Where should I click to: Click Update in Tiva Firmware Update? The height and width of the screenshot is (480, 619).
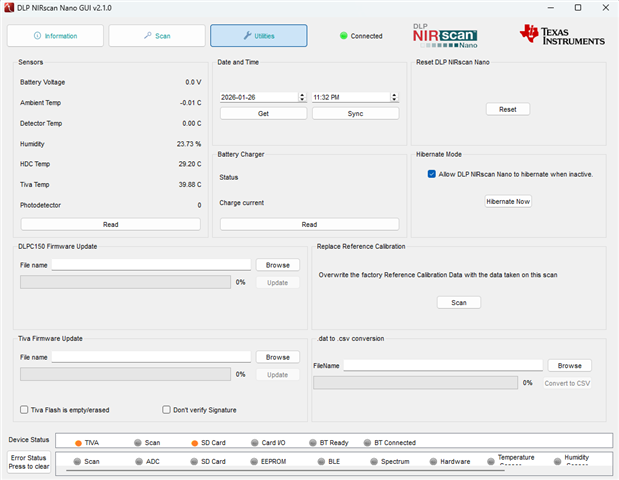click(278, 375)
